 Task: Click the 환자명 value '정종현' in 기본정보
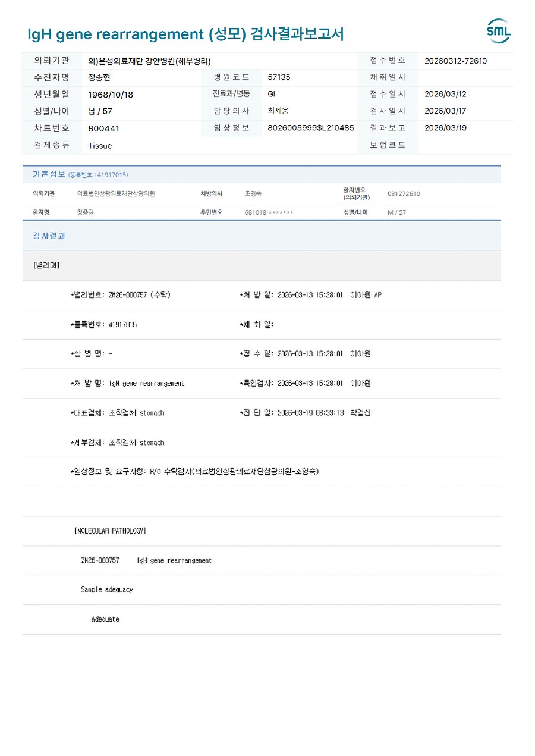pos(86,212)
